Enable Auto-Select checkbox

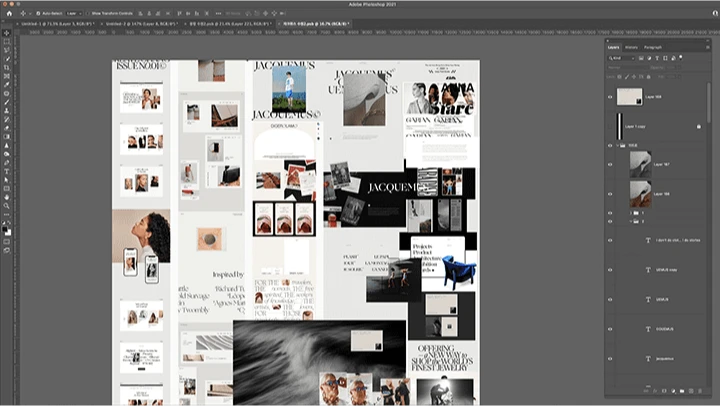(38, 13)
